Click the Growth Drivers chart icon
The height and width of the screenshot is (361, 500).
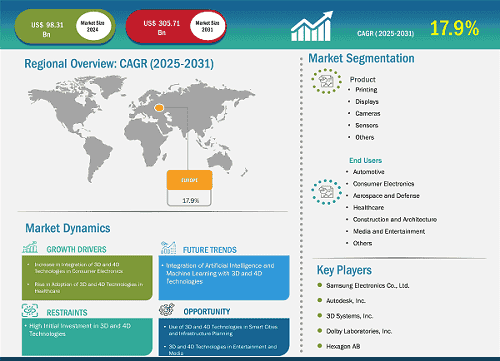pyautogui.click(x=30, y=247)
